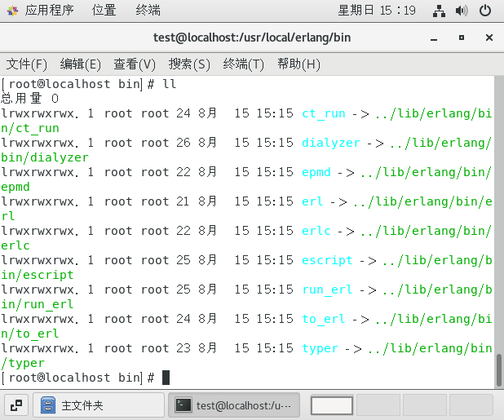Maximize the terminal window
This screenshot has height=420, width=504.
462,38
